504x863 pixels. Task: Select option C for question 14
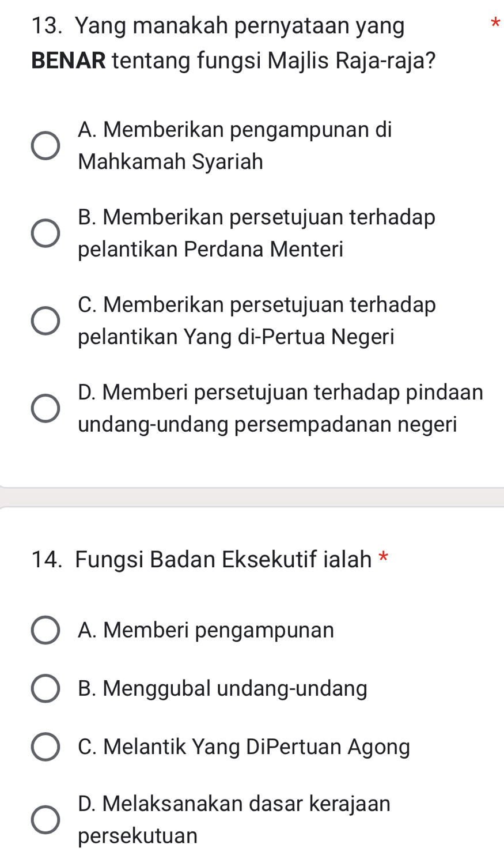point(45,747)
